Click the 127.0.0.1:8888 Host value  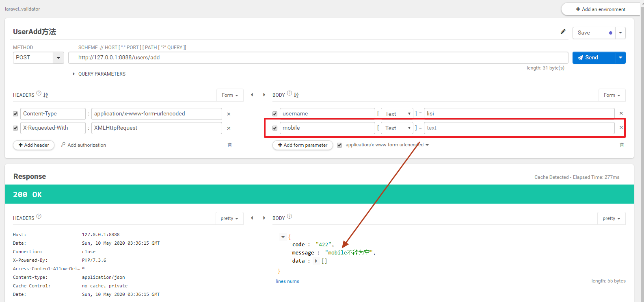coord(101,235)
